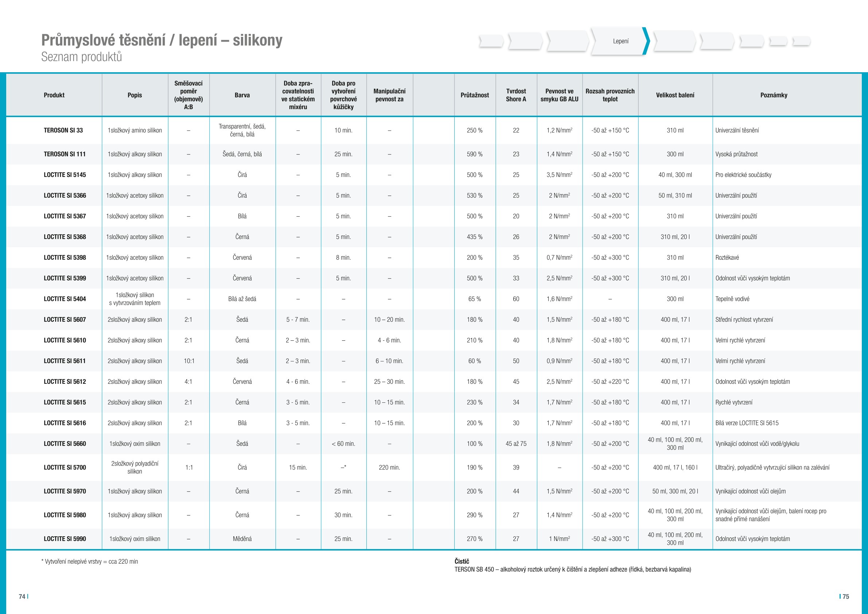The image size is (868, 614).
Task: Click the Popis column header
Action: 135,95
